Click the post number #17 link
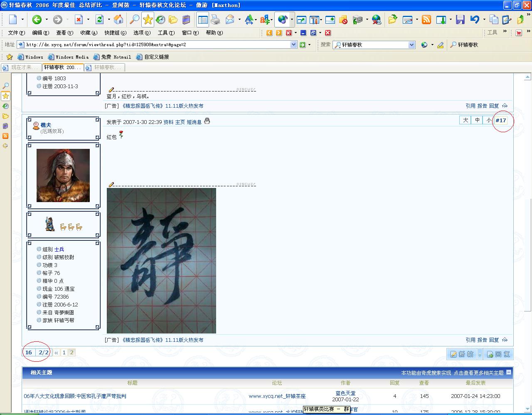Screen dimensions: 532x415 click(x=501, y=120)
